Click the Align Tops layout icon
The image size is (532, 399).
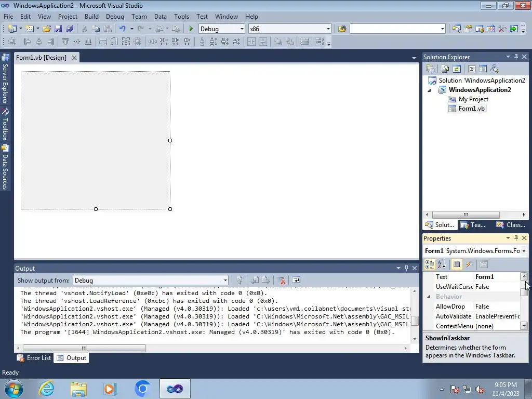point(65,42)
